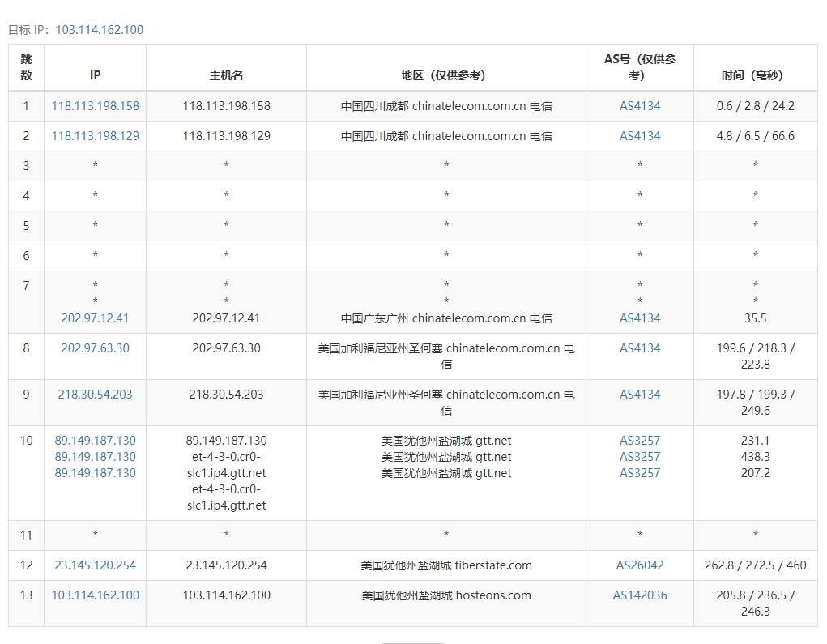
Task: Open IP 118.113.198.158 link in hop 1
Action: (95, 106)
